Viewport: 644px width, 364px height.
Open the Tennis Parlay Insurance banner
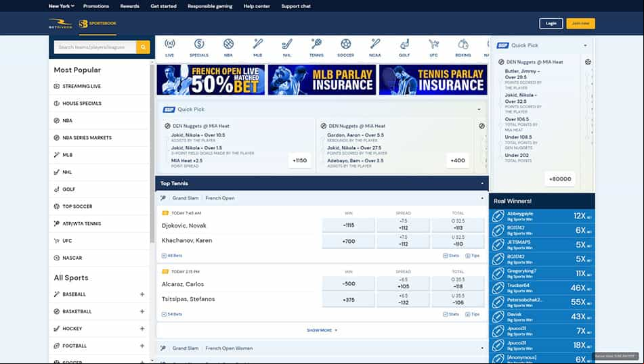[x=433, y=80]
